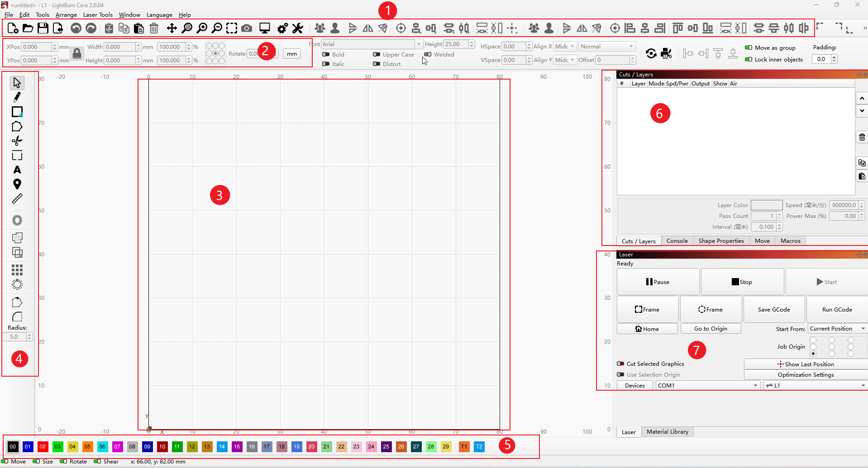Select the Draw Lines pencil tool
Viewport: 868px width, 468px height.
pos(17,97)
